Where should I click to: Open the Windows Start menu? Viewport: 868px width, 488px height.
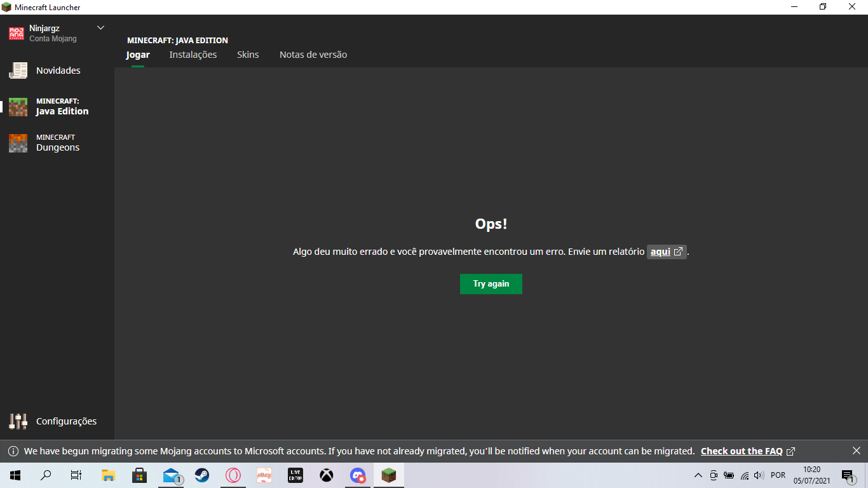[x=15, y=475]
